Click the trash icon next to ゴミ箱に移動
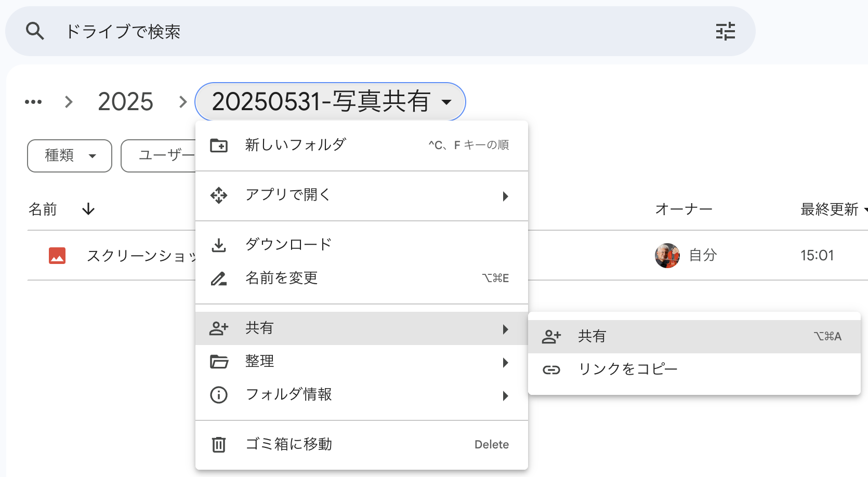This screenshot has height=477, width=868. pos(219,444)
